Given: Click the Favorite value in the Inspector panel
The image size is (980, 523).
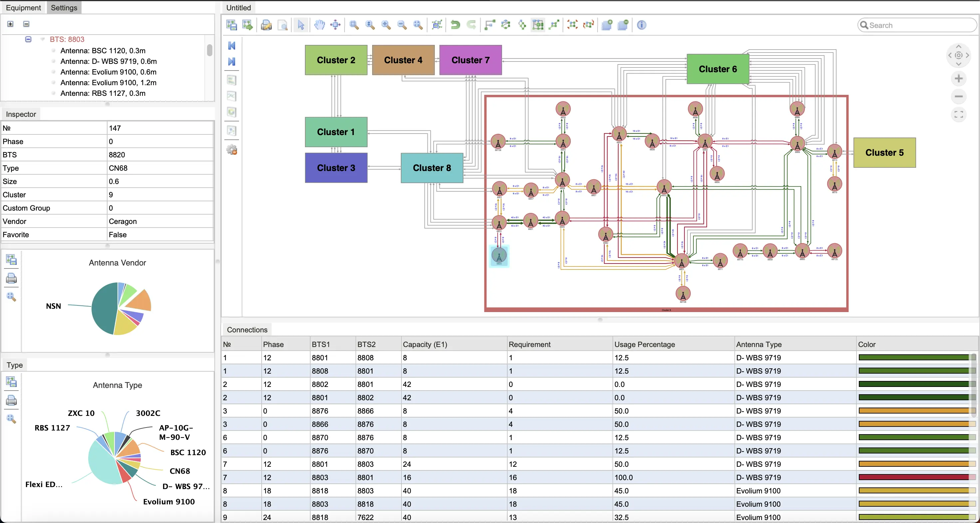Looking at the screenshot, I should tap(117, 235).
